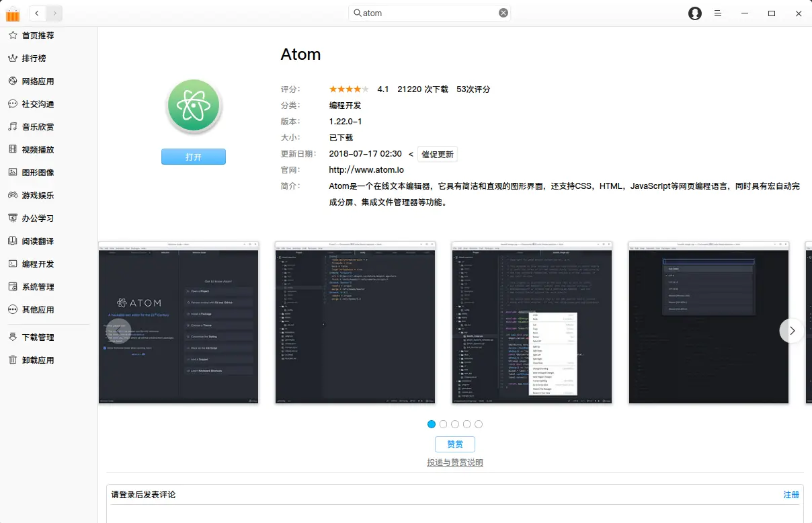812x523 pixels.
Task: Click the atom search input field
Action: tap(430, 13)
